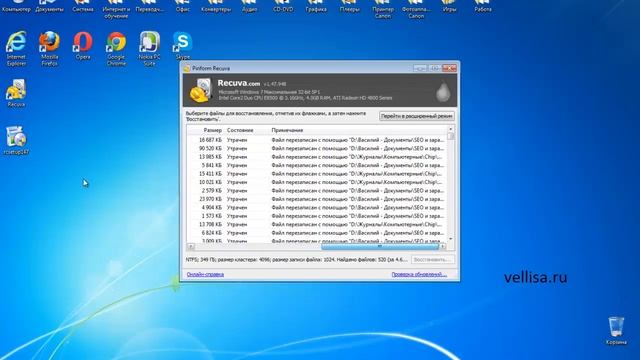
Task: Select the 5 841 КБ file row
Action: (x=317, y=165)
